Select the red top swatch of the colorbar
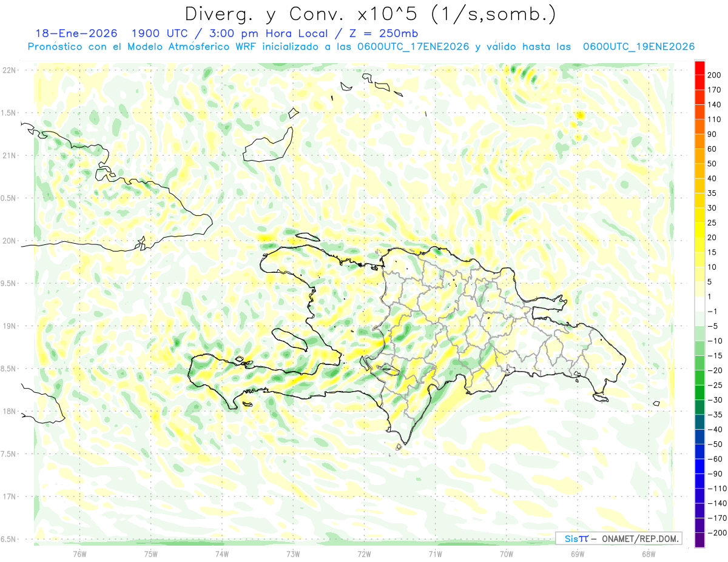This screenshot has height=562, width=728. tap(699, 68)
